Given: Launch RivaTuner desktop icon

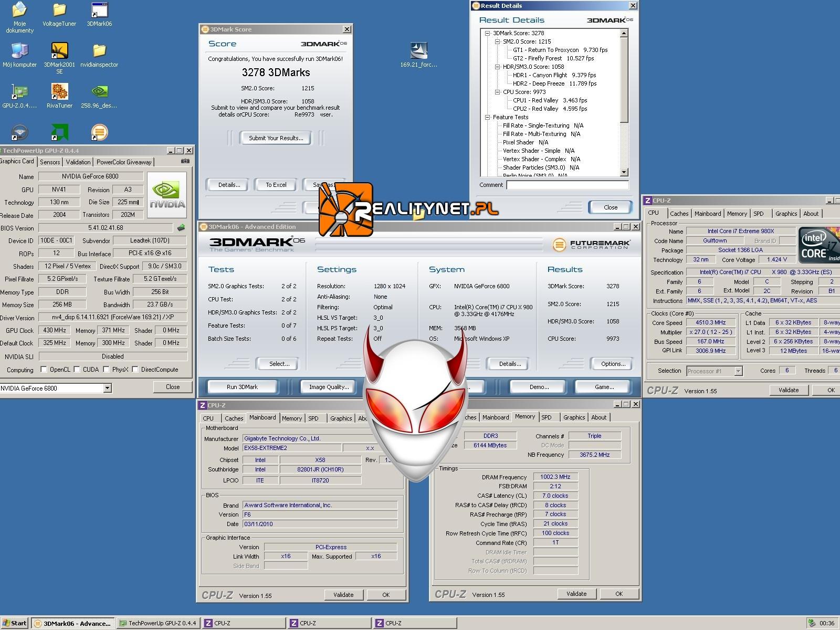Looking at the screenshot, I should point(59,96).
